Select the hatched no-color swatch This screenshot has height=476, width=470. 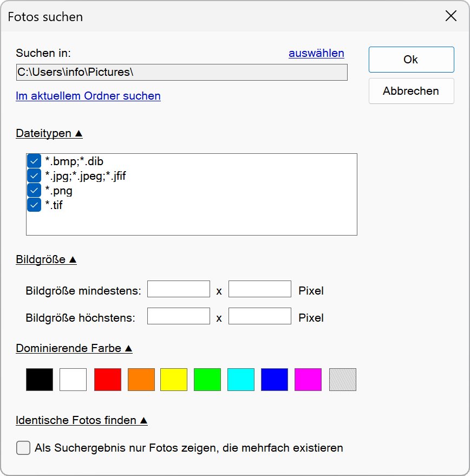[x=343, y=380]
